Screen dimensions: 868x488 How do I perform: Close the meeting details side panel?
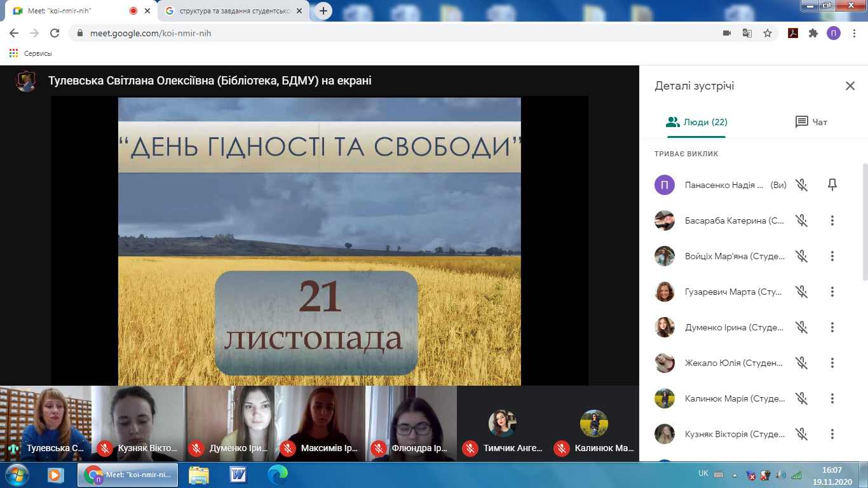(850, 86)
